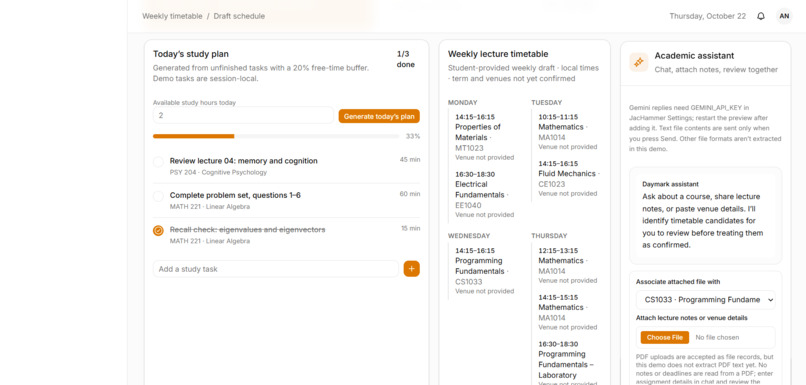Image resolution: width=806 pixels, height=385 pixels.
Task: Click the 45 min duration label
Action: (x=410, y=159)
